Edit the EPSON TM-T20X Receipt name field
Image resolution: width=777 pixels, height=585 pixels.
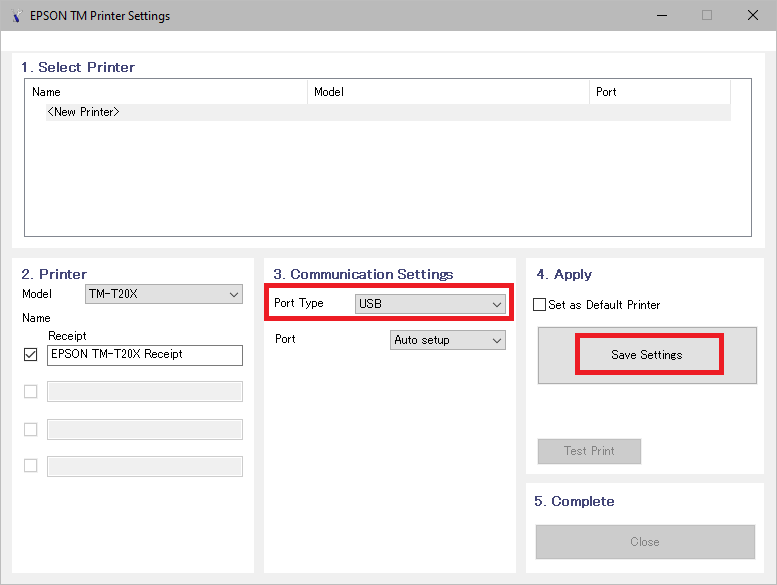(145, 355)
